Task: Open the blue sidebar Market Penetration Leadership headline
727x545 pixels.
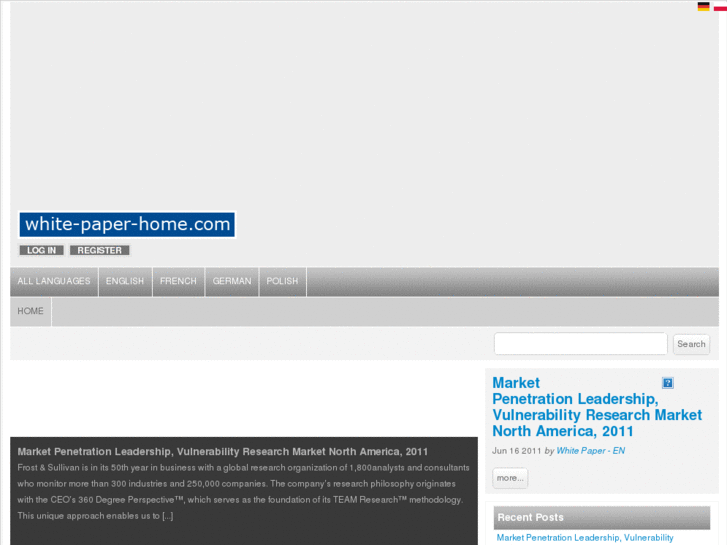Action: pos(597,407)
